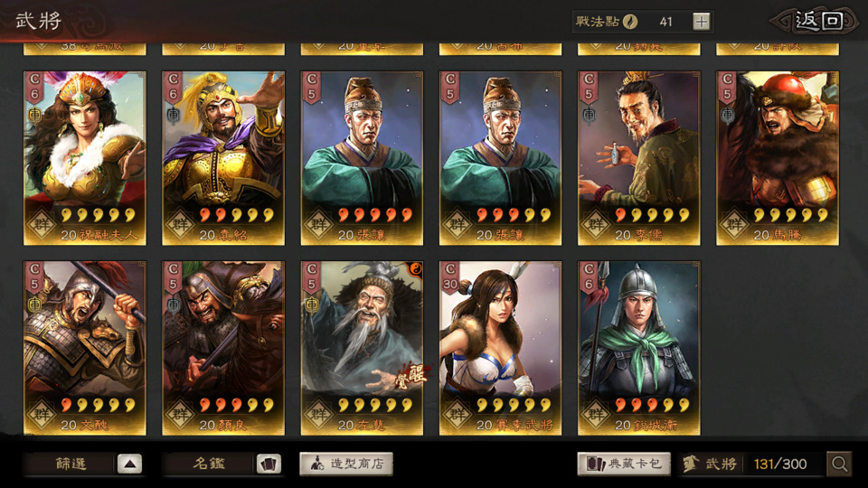Select the 賽季武將 card
The image size is (868, 488).
pyautogui.click(x=500, y=348)
